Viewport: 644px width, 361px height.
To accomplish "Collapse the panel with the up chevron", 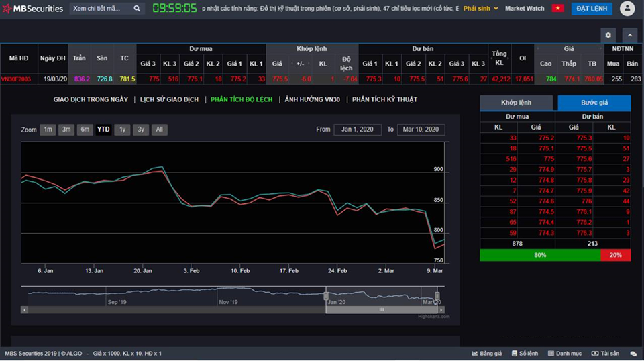I will [x=630, y=36].
